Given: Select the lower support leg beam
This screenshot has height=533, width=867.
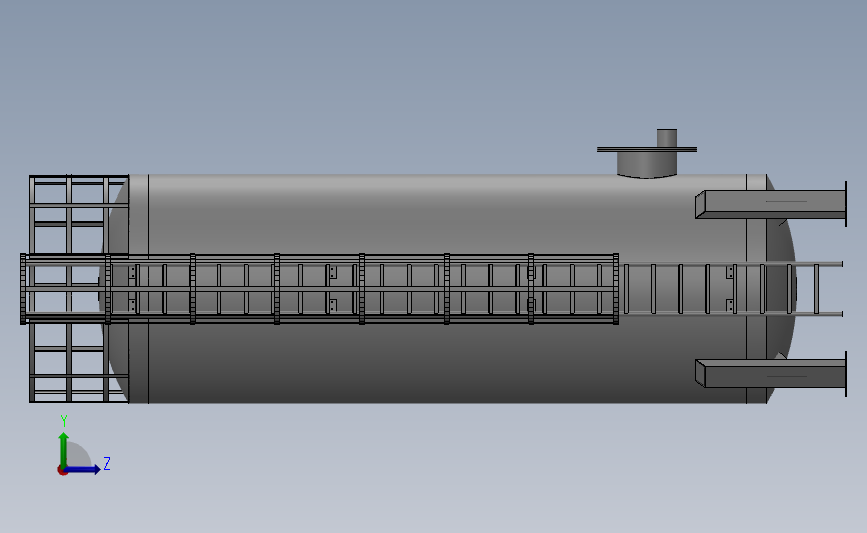Looking at the screenshot, I should coord(771,374).
